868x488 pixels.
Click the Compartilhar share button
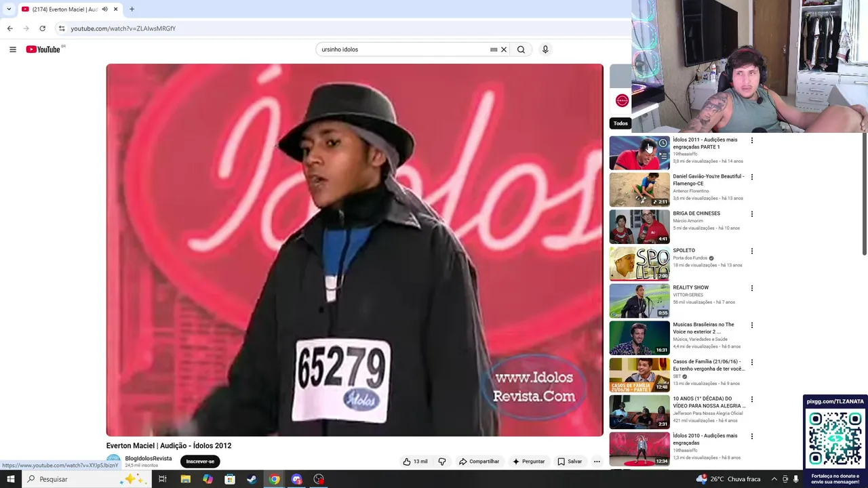click(x=479, y=462)
